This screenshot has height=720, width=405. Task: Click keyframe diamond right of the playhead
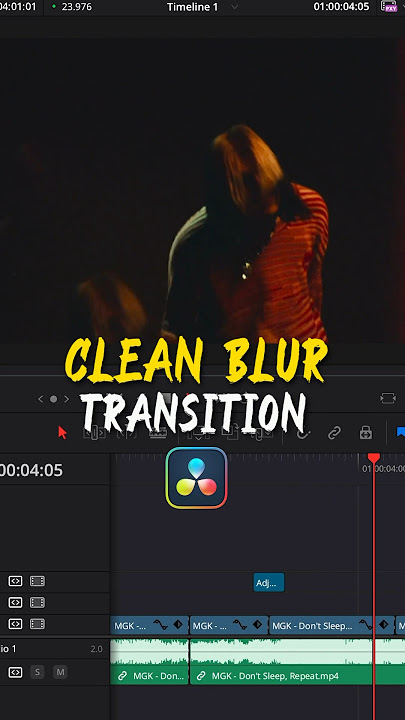383,625
